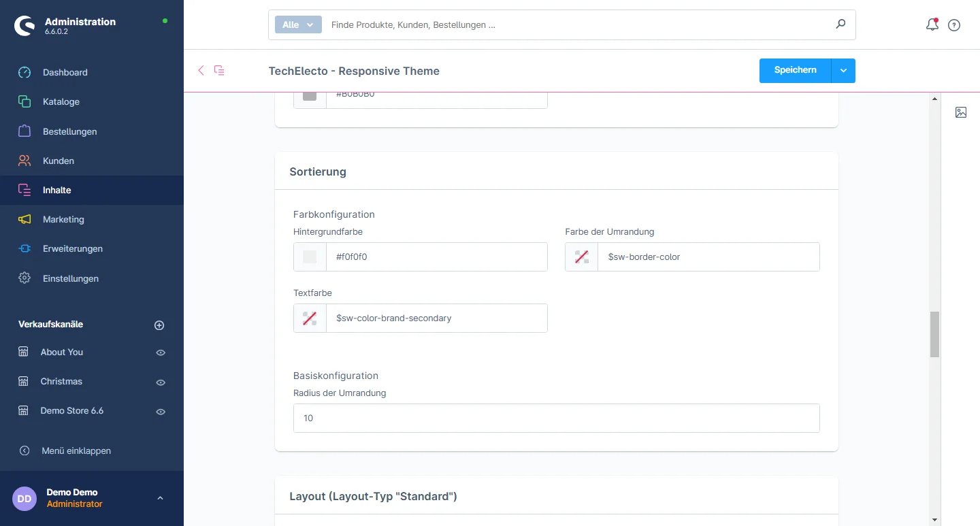Viewport: 980px width, 526px height.
Task: Click the back arrow next to theme title
Action: click(201, 70)
